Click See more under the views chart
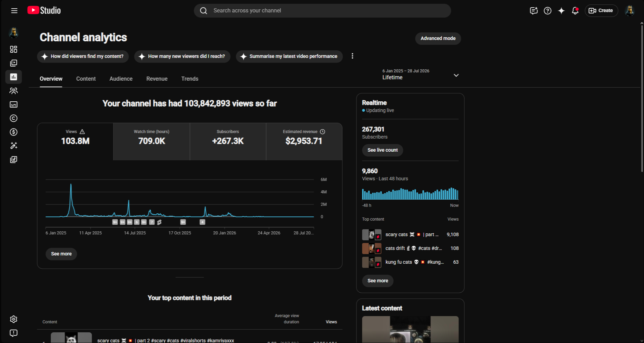 (x=61, y=254)
